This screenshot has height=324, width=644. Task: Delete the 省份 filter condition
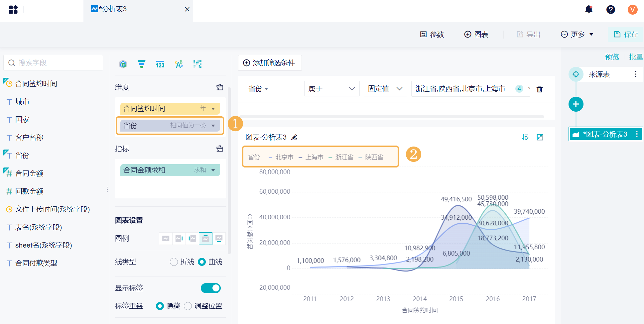click(540, 89)
